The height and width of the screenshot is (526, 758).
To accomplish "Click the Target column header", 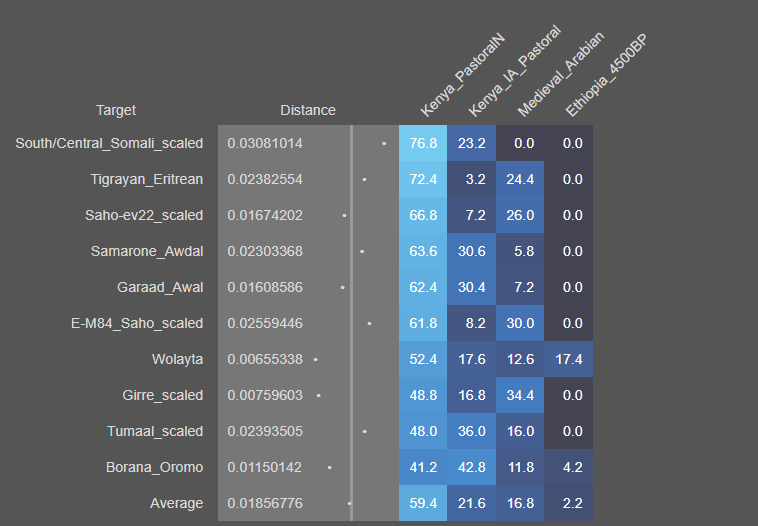I will [x=116, y=110].
